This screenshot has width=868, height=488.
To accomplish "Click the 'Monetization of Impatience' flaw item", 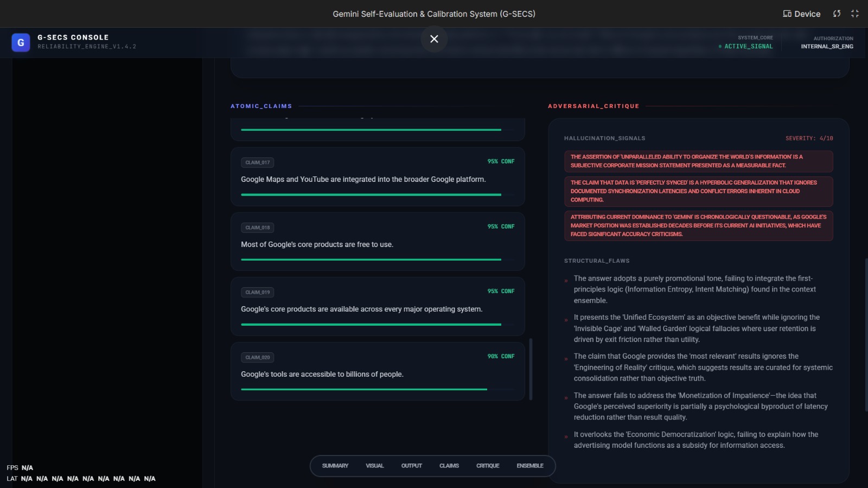I will point(699,406).
